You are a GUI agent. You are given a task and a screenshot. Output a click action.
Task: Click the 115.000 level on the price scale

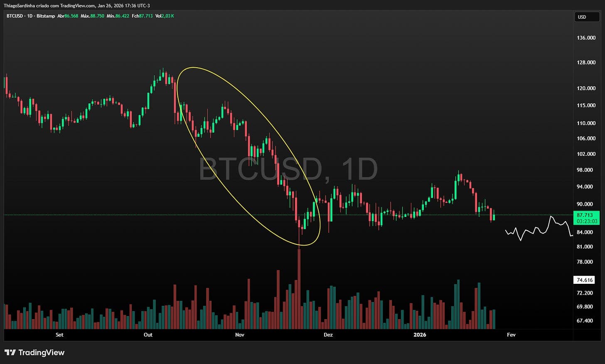pyautogui.click(x=585, y=106)
